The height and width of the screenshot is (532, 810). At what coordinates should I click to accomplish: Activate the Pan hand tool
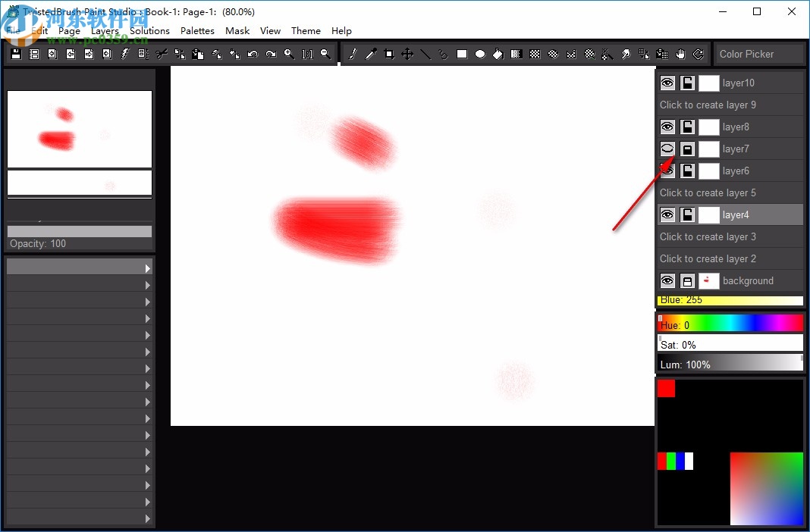(x=680, y=55)
